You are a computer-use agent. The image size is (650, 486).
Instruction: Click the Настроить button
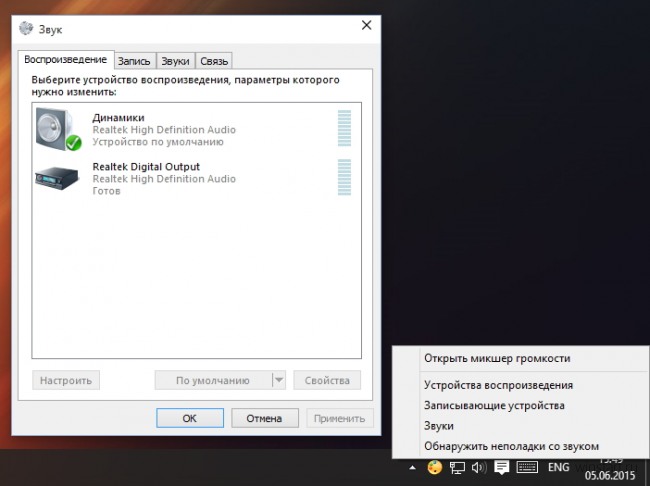point(66,380)
